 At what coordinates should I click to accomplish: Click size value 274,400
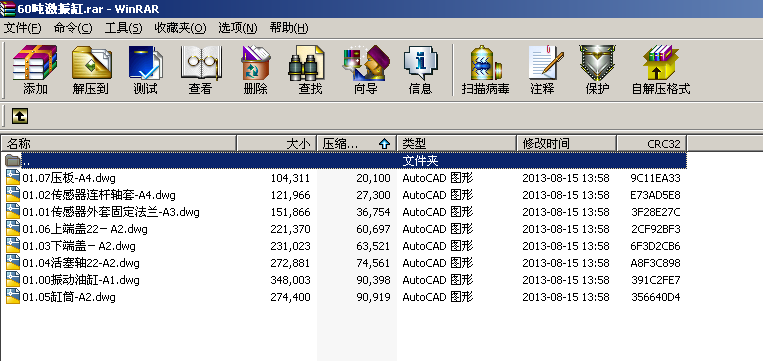(291, 297)
